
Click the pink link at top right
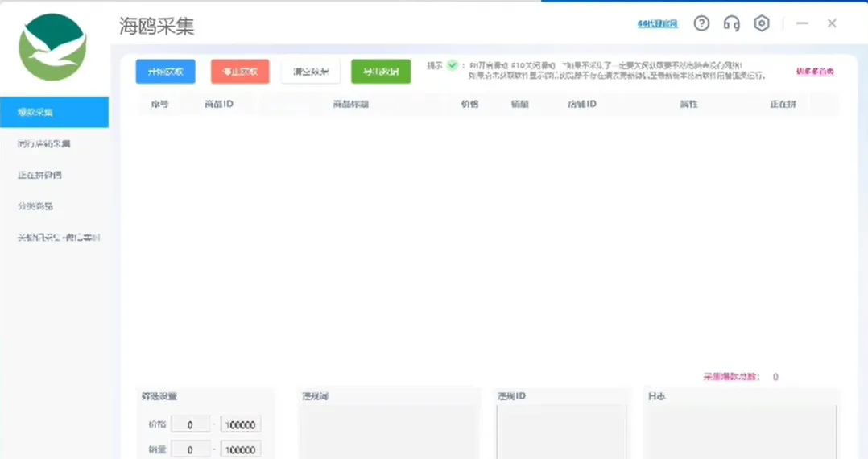point(814,72)
